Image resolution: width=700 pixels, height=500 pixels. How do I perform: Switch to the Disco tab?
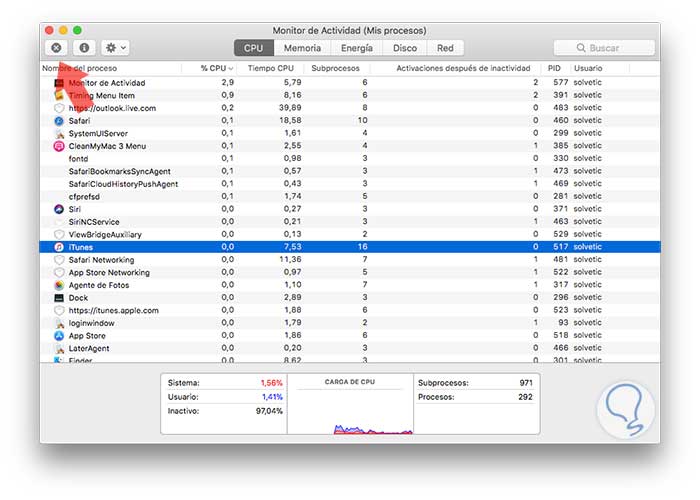405,48
